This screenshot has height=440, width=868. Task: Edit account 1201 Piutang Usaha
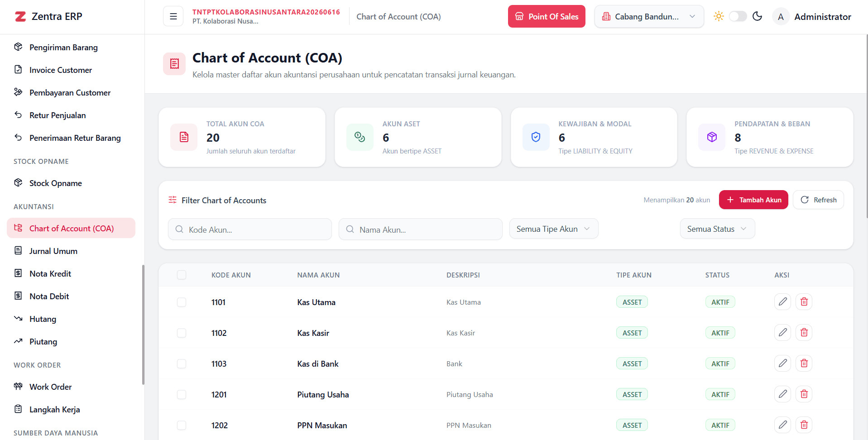click(x=782, y=394)
